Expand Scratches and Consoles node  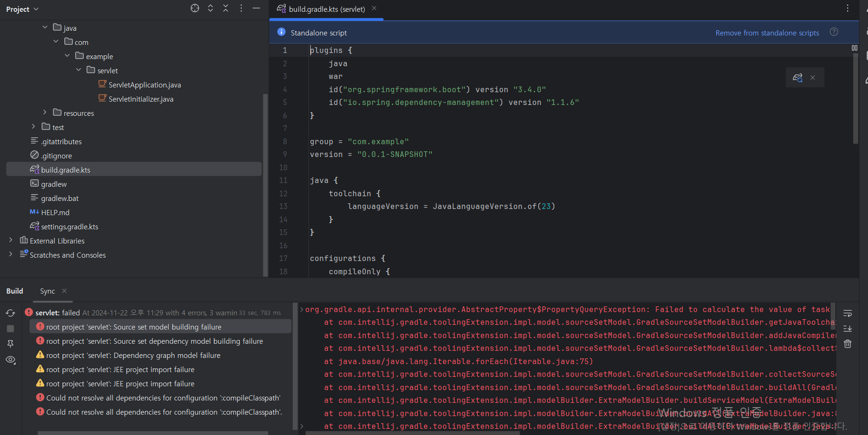pyautogui.click(x=11, y=254)
